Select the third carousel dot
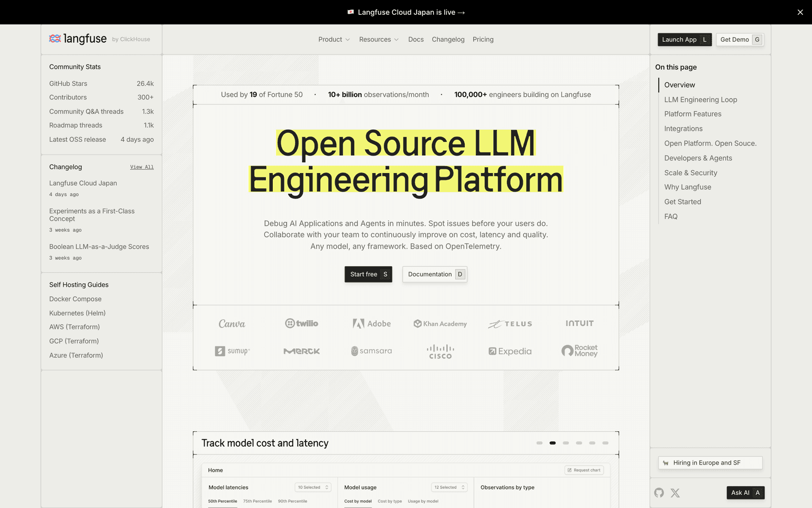This screenshot has height=508, width=812. [566, 443]
